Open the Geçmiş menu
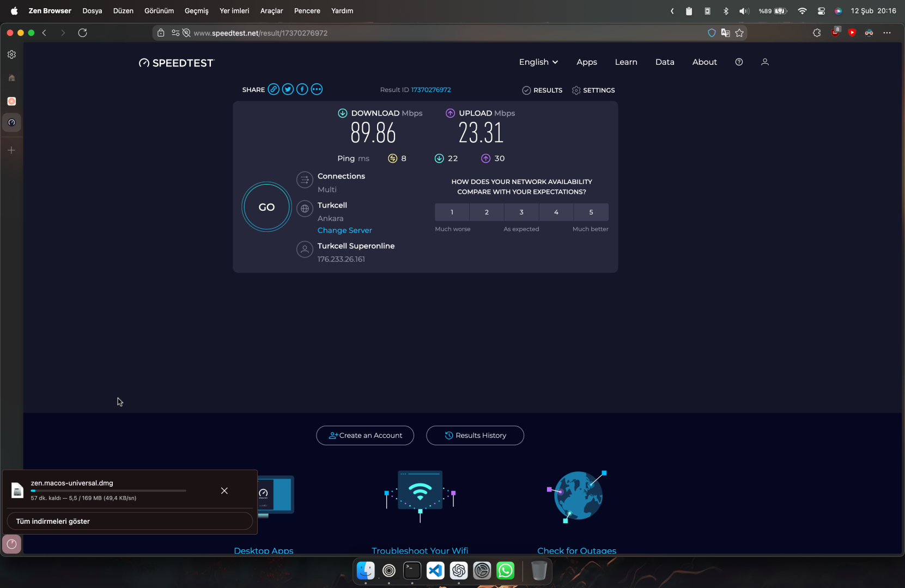The height and width of the screenshot is (588, 905). pos(197,11)
